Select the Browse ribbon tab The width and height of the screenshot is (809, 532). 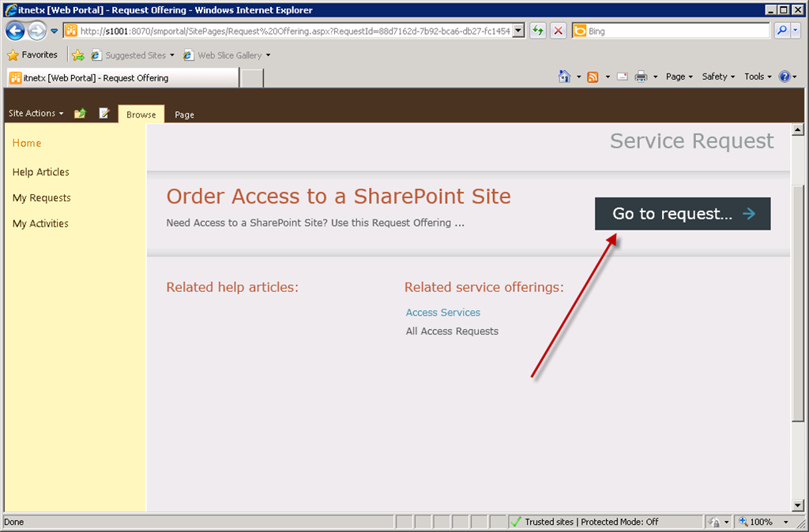141,114
